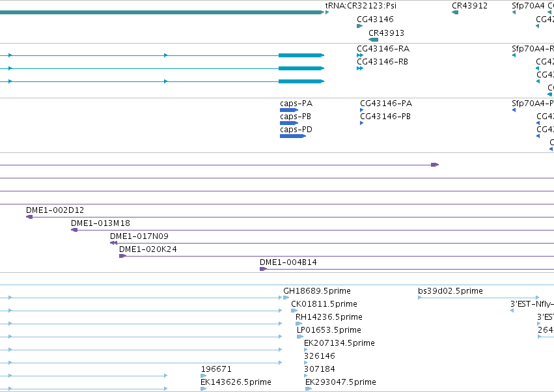Select the caps-PB protein label
This screenshot has height=392, width=554.
point(296,117)
